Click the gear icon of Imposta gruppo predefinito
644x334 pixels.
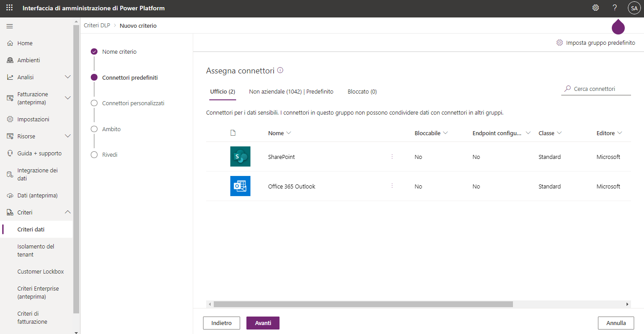click(x=559, y=43)
